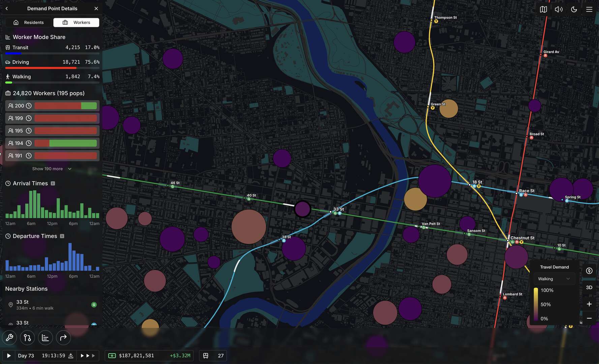This screenshot has width=599, height=364.
Task: Zoom in with the plus button
Action: click(589, 304)
